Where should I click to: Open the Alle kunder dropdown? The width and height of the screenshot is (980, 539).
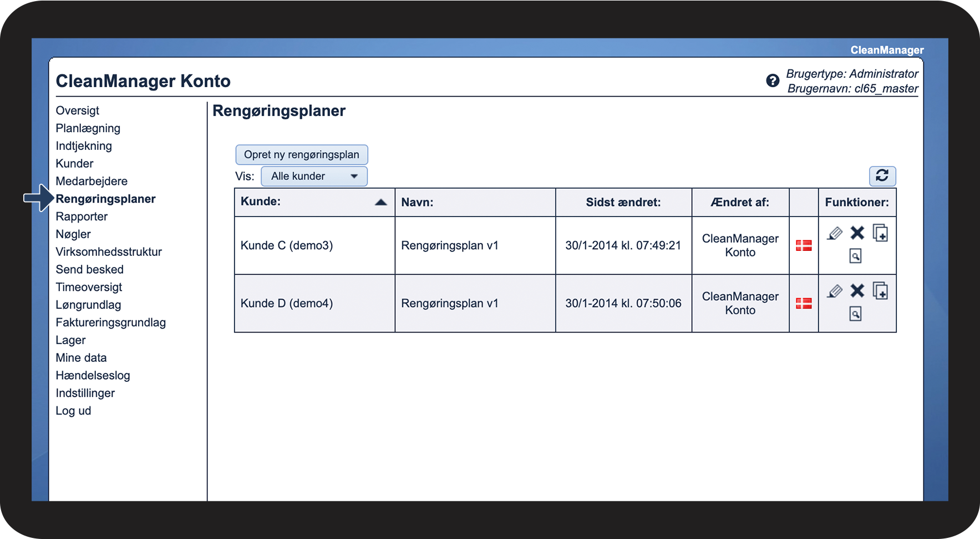(x=314, y=176)
